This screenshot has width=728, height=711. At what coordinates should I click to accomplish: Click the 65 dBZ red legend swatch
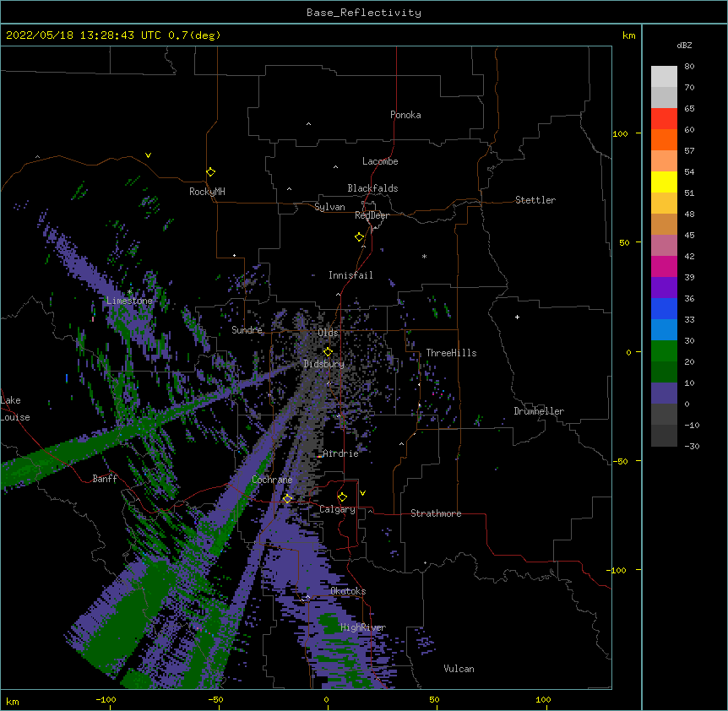point(664,118)
